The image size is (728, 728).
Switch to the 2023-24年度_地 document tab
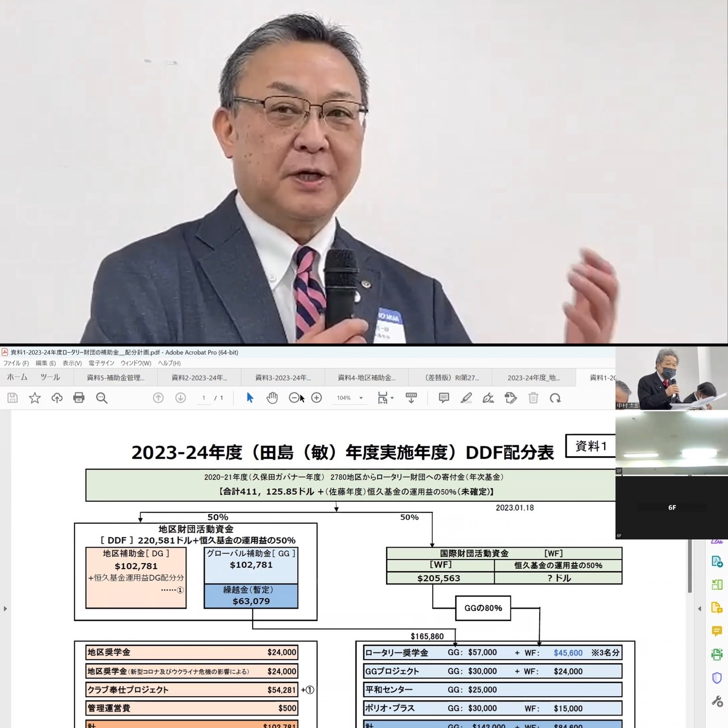(533, 378)
